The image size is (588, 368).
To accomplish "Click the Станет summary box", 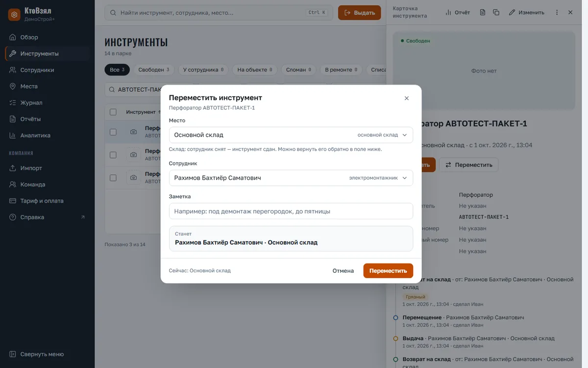I will tap(291, 238).
